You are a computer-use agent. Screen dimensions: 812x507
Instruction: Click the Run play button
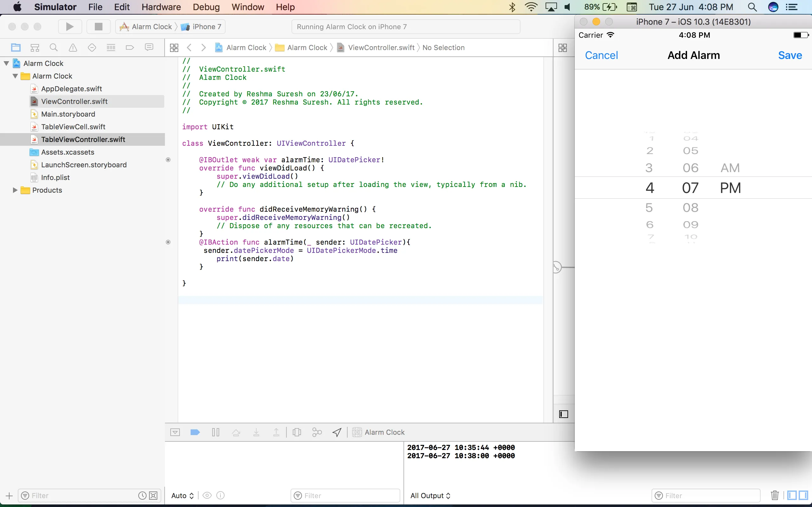[69, 27]
